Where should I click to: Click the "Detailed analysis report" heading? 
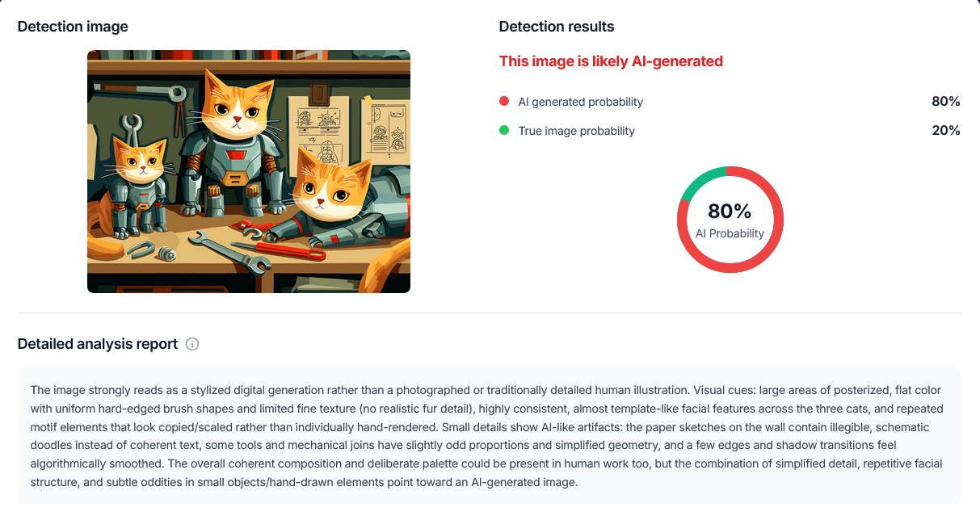tap(98, 344)
